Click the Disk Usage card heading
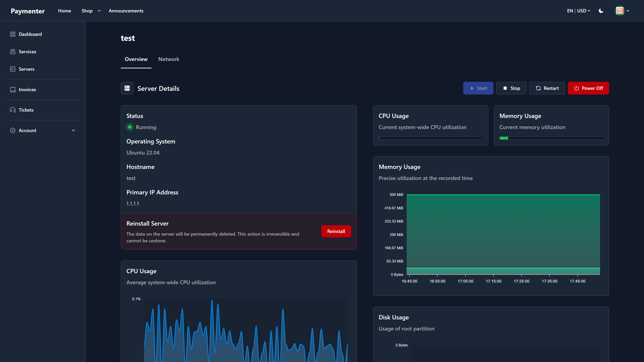This screenshot has height=362, width=644. (x=394, y=317)
